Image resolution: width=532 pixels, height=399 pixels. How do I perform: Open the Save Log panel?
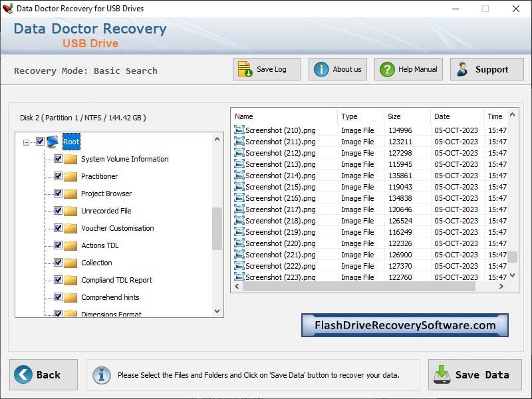pos(266,69)
